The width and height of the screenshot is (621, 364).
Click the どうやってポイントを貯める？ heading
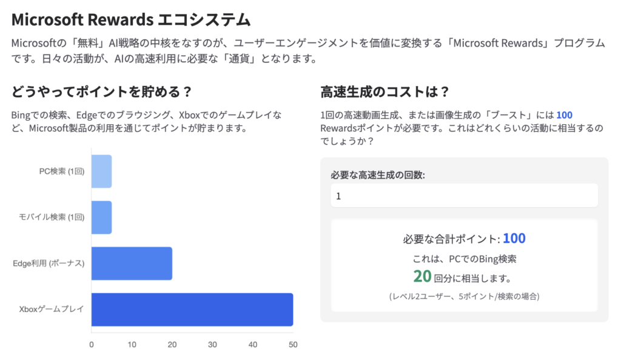(102, 92)
